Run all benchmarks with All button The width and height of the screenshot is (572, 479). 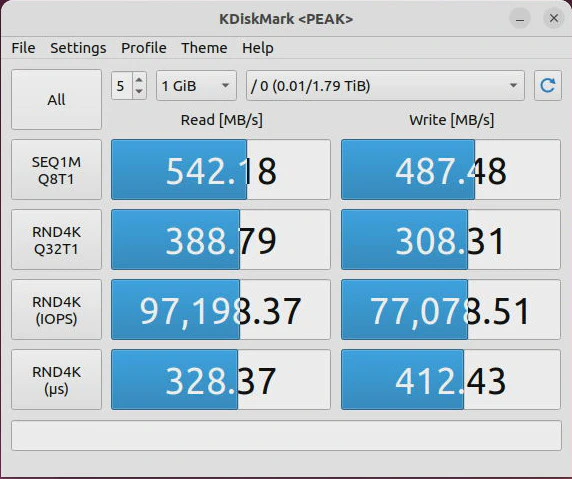point(56,100)
